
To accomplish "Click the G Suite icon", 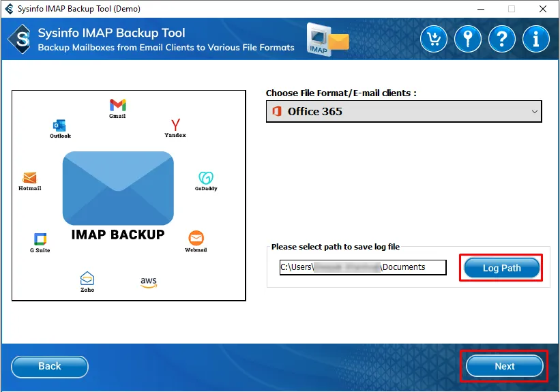I will pos(40,239).
